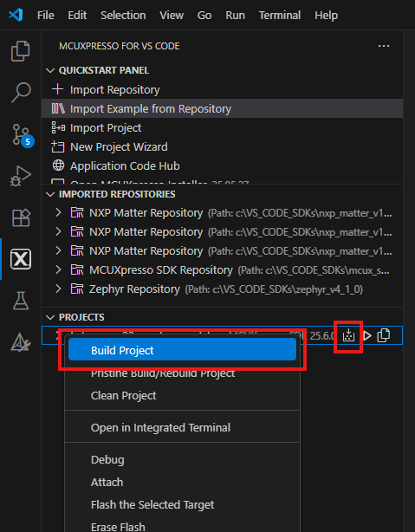
Task: Click New Project Wizard
Action: point(119,147)
